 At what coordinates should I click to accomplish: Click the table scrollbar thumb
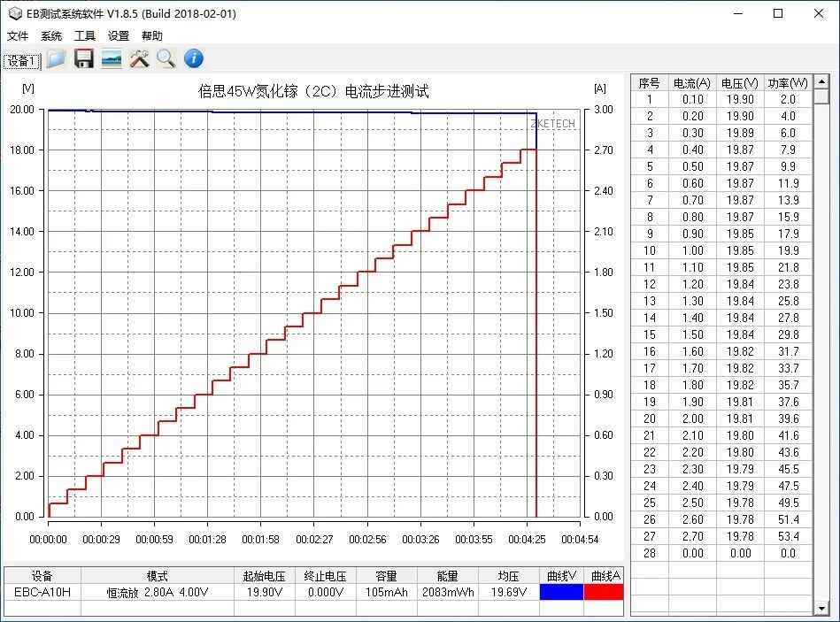coord(821,96)
